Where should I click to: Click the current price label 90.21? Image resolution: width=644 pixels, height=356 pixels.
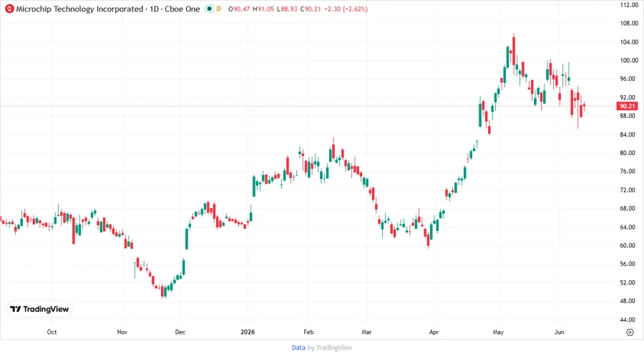pyautogui.click(x=627, y=106)
